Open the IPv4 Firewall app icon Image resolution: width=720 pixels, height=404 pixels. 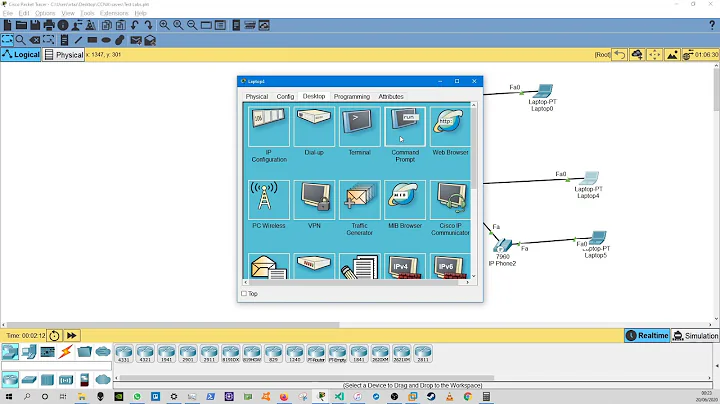405,266
